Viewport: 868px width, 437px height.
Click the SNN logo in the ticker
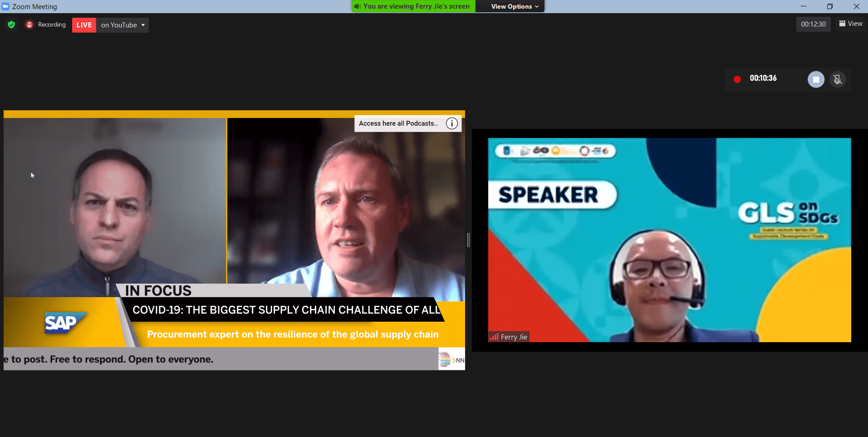451,359
